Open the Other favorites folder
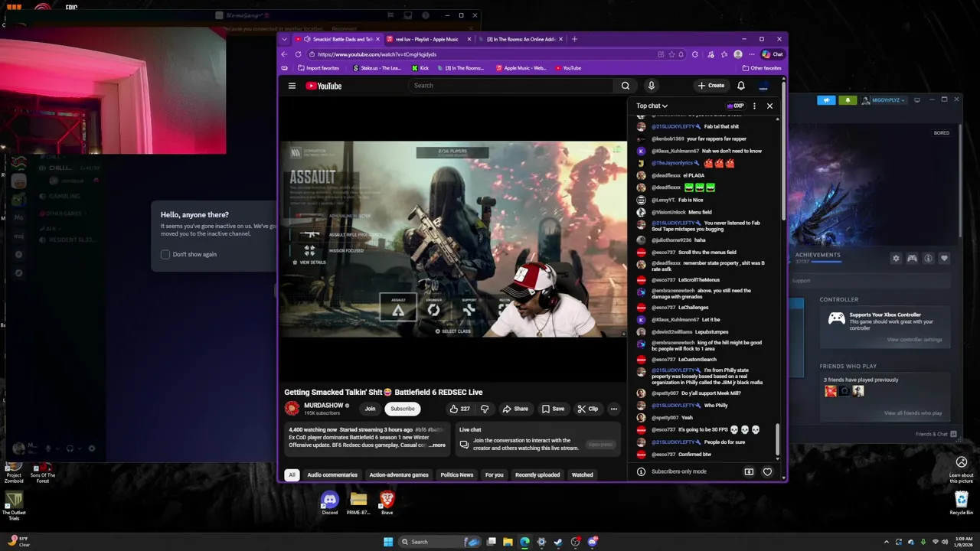 (761, 68)
